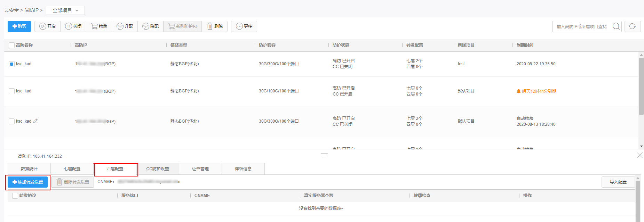Click the 导入配置 button
The image size is (644, 222).
point(618,182)
